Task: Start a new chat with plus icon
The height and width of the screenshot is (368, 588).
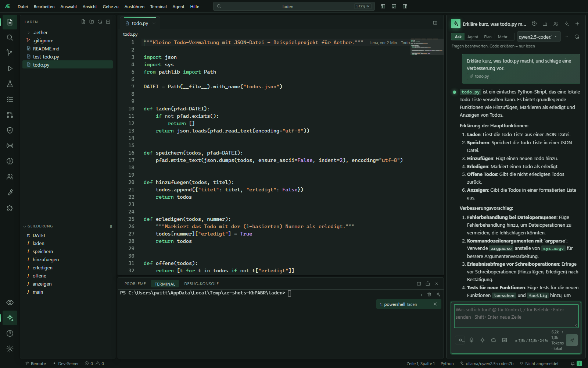Action: pyautogui.click(x=577, y=24)
